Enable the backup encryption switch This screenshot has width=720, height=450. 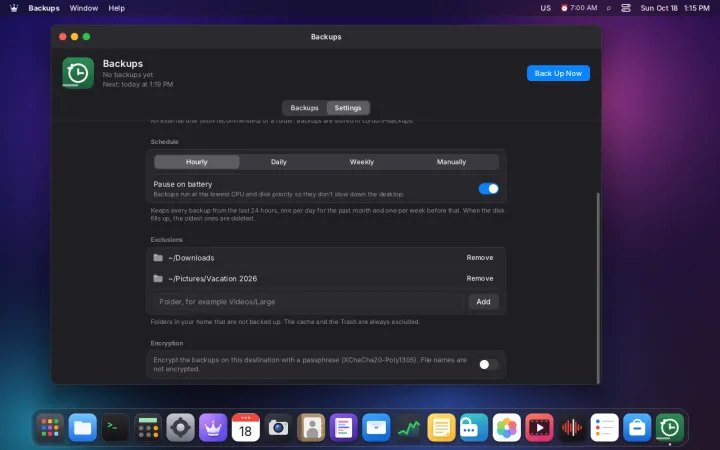click(488, 365)
